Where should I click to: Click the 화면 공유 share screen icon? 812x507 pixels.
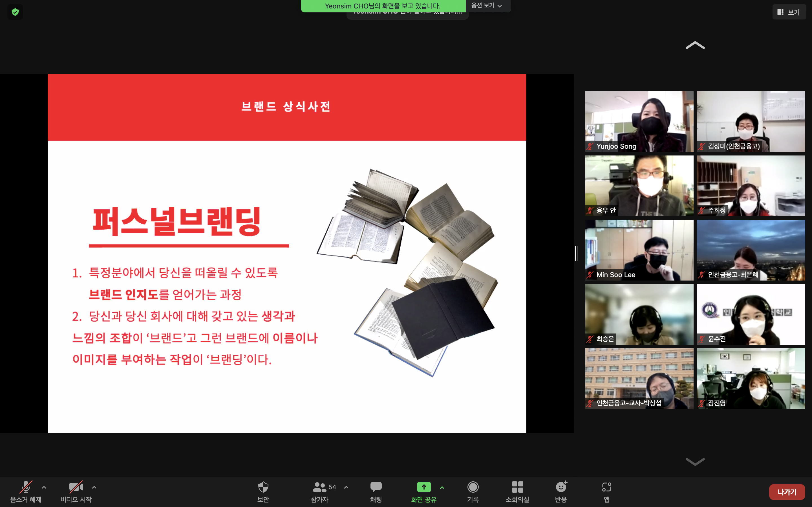pos(423,487)
